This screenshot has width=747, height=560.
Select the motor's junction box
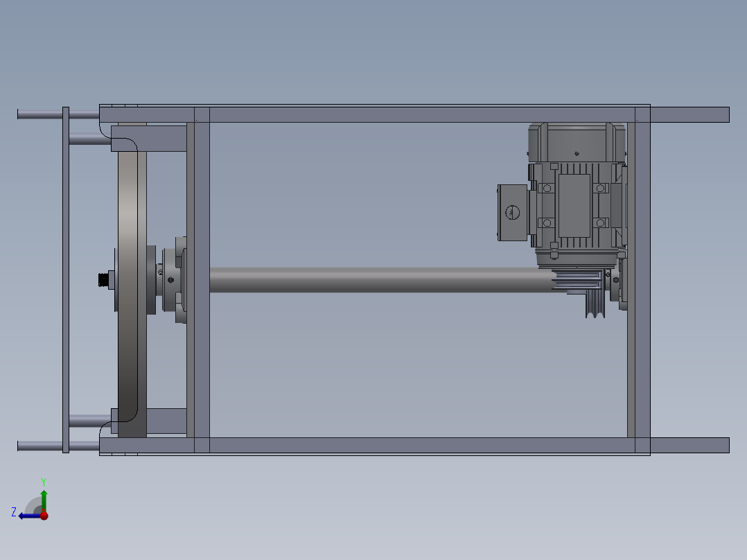tap(512, 212)
